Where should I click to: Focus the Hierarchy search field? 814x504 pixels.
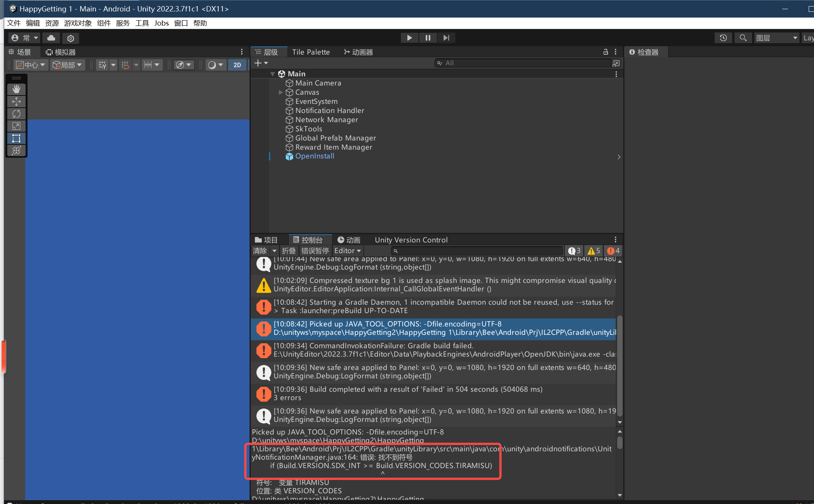524,63
